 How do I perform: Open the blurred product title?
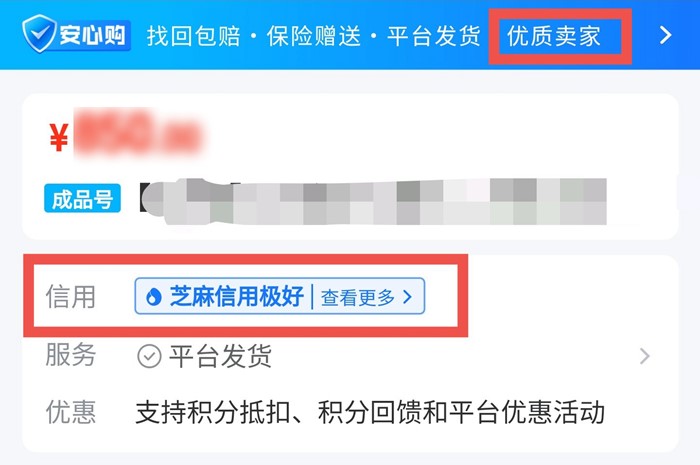pyautogui.click(x=373, y=201)
